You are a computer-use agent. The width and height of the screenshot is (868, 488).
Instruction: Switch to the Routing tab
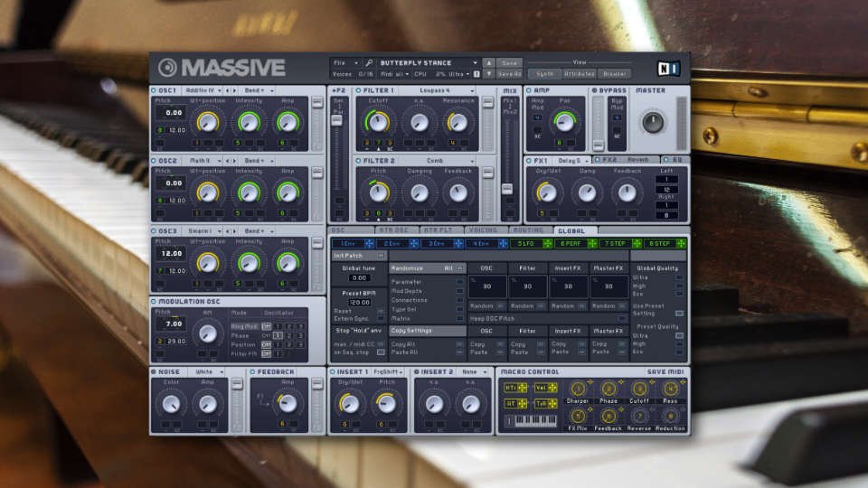528,230
